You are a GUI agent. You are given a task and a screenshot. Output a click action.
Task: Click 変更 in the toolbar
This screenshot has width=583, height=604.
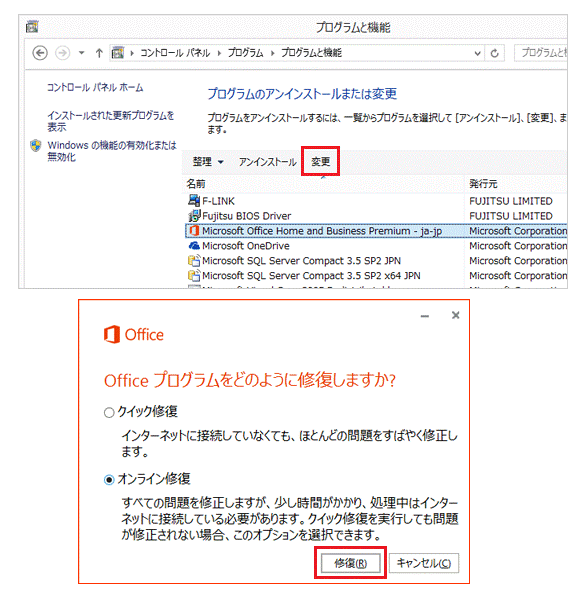(320, 161)
